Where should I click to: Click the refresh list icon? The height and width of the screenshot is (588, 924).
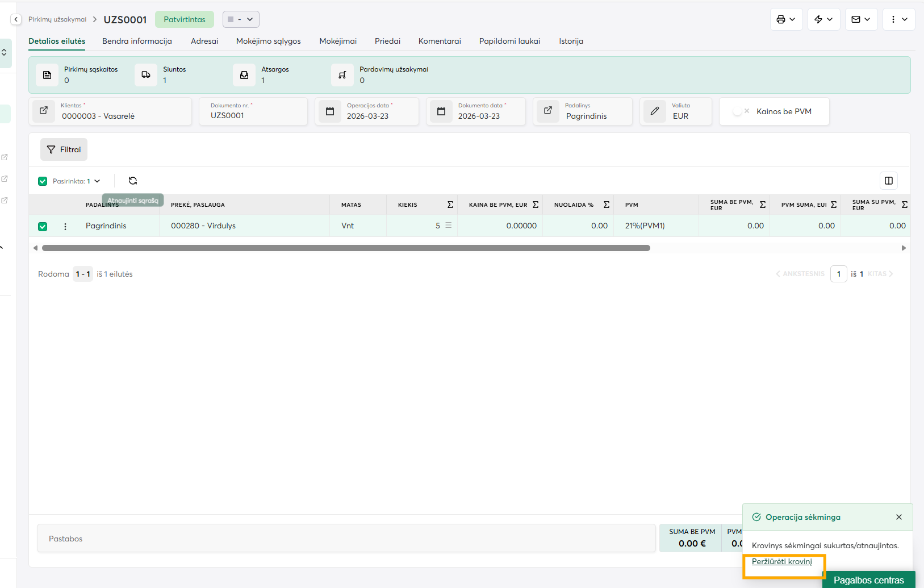[x=133, y=181]
